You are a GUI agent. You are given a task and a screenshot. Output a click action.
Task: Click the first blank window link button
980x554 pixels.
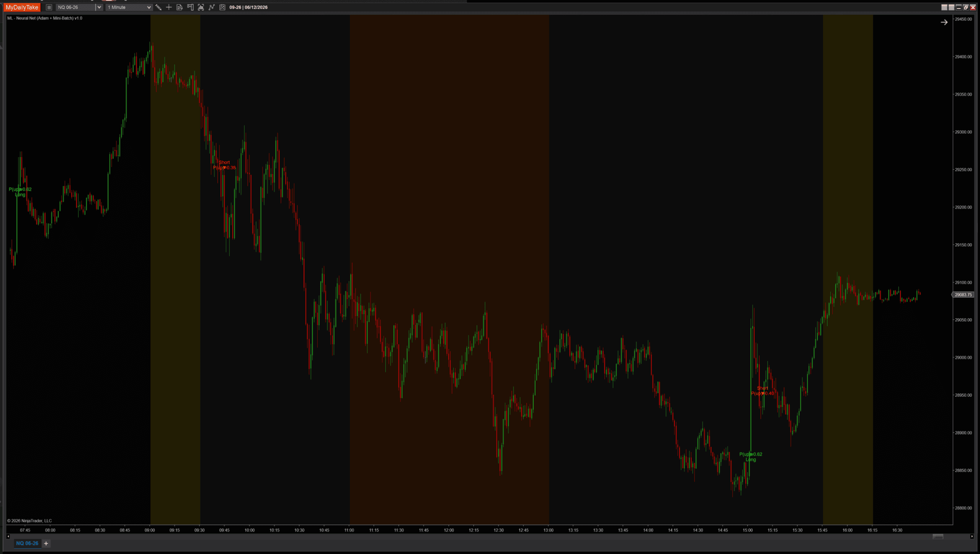944,7
